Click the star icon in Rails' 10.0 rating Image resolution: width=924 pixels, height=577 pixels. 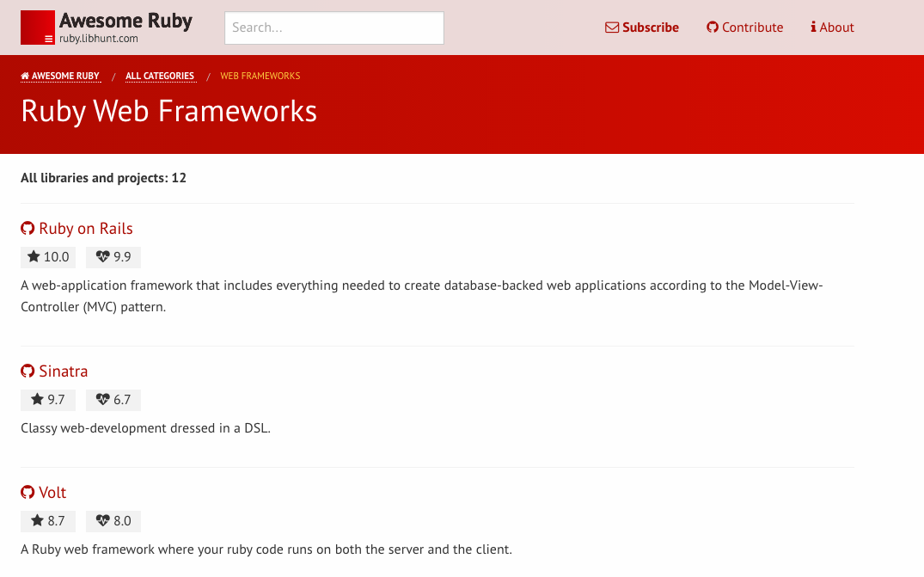34,256
